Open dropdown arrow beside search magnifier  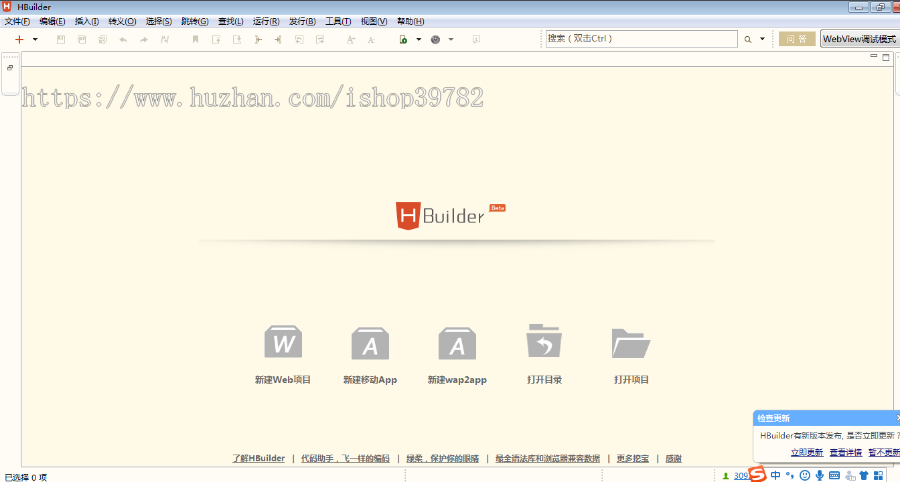(762, 39)
